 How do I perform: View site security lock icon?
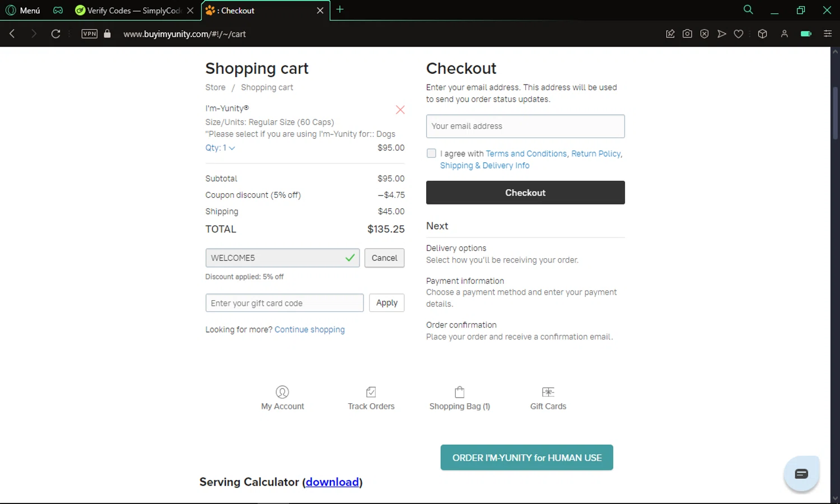(x=108, y=34)
